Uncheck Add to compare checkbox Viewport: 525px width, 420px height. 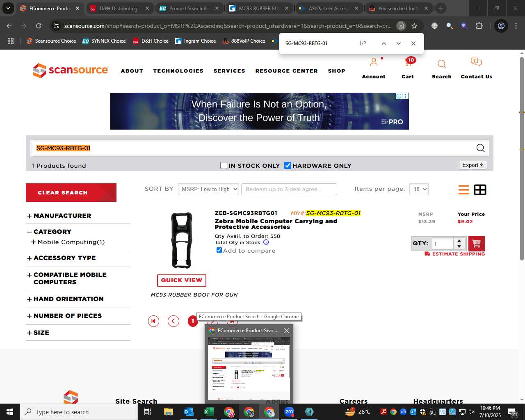(x=219, y=250)
